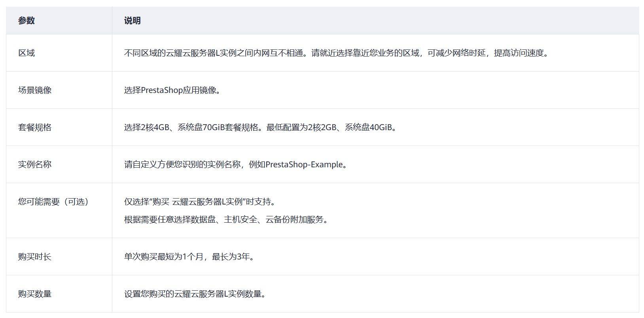Screen dimensions: 644x318
Task: Click the 说明 column header
Action: click(375, 21)
